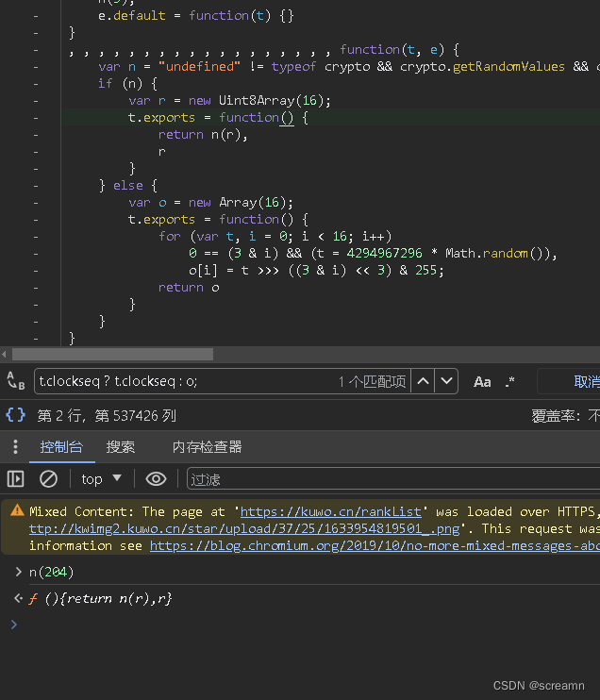This screenshot has height=700, width=600.
Task: Click the 'return o' code line
Action: [x=189, y=287]
